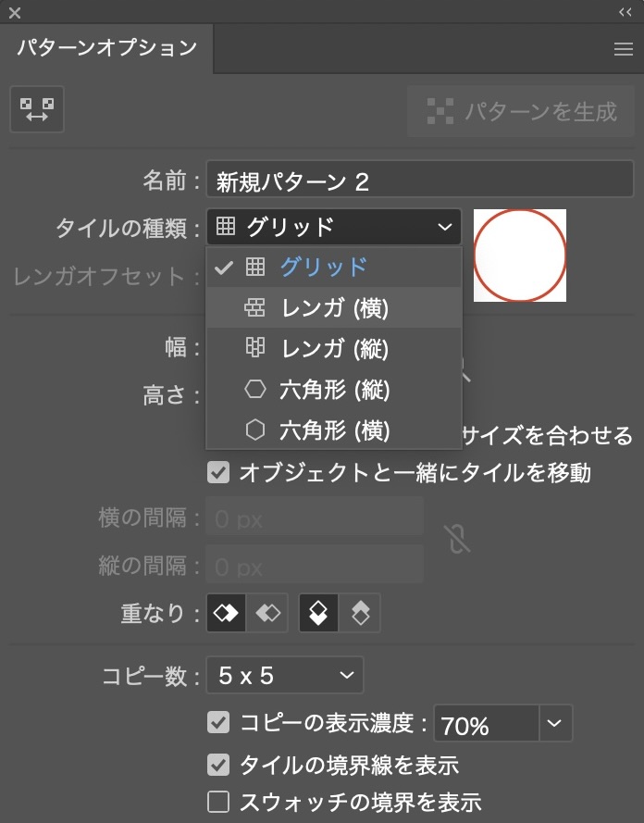Click the 名前 text field
The height and width of the screenshot is (823, 644).
(x=419, y=181)
